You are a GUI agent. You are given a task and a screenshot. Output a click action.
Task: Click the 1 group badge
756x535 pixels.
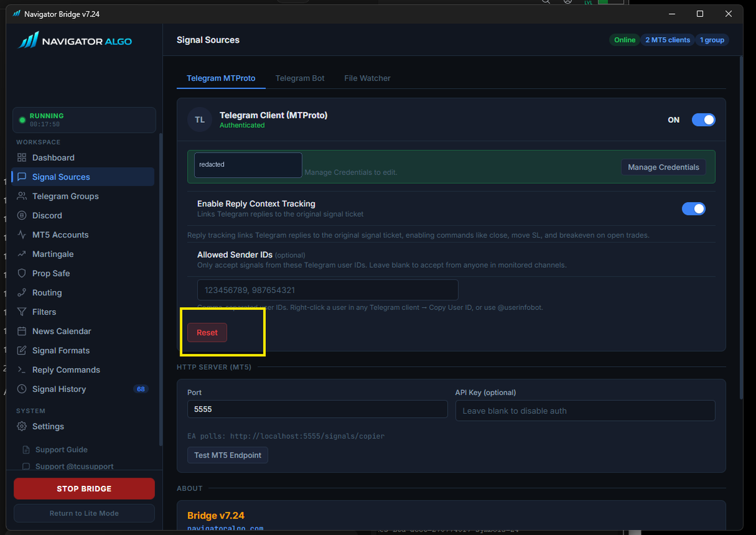tap(712, 40)
